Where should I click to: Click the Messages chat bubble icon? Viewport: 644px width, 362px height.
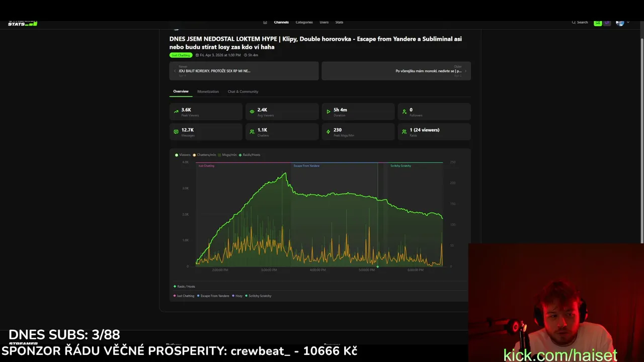tap(176, 132)
